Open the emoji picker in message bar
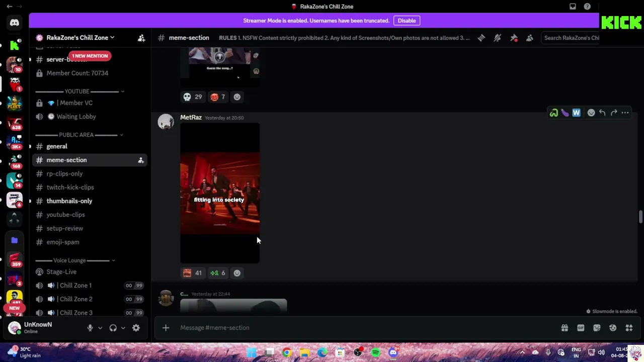This screenshot has height=362, width=644. click(613, 328)
